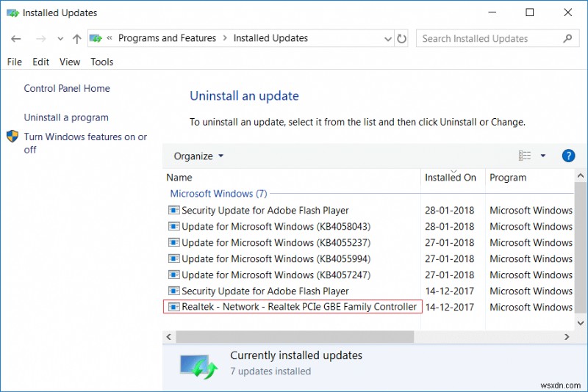This screenshot has width=588, height=392.
Task: Click the icon beside KB4055237 update
Action: click(173, 242)
